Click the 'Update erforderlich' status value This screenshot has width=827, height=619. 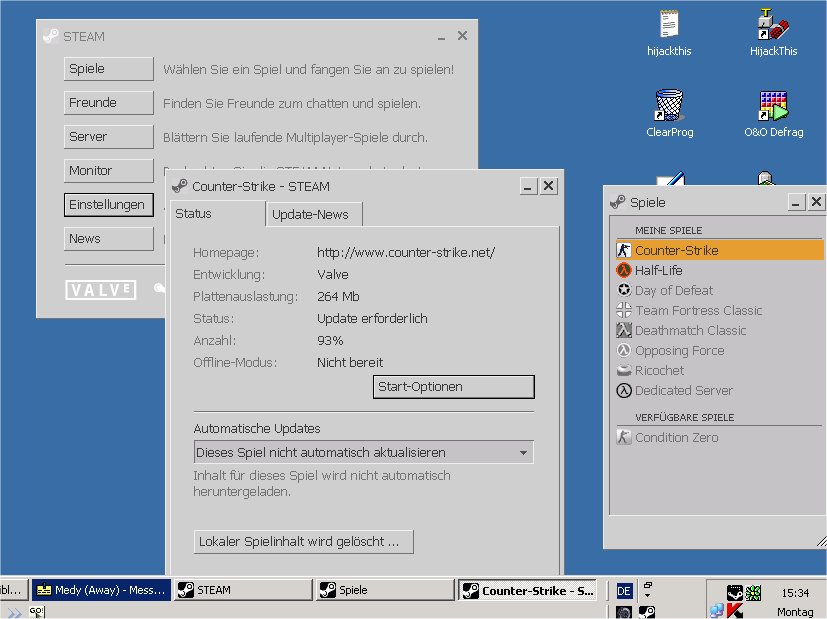pyautogui.click(x=372, y=318)
